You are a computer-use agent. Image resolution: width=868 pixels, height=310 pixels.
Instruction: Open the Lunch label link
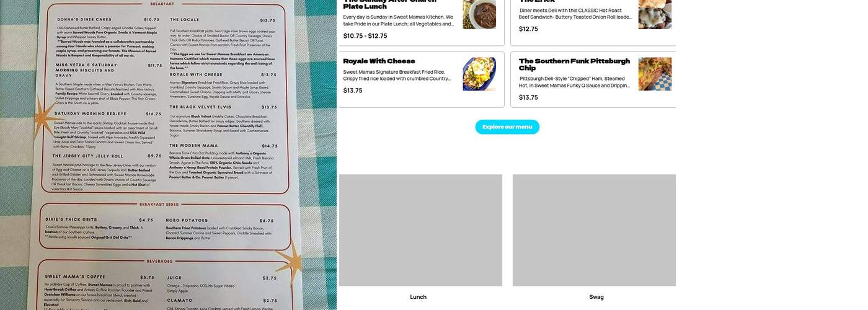418,297
